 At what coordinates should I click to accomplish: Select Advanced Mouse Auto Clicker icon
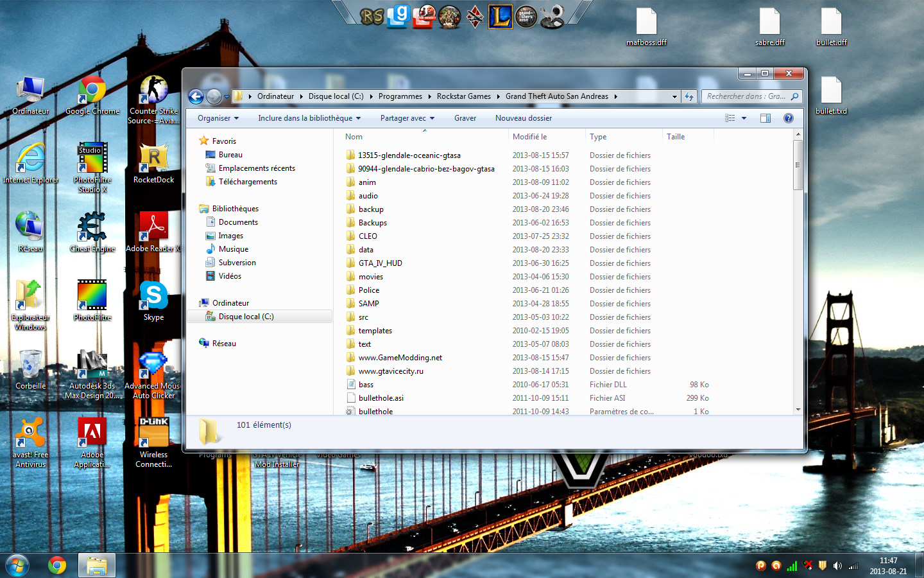[x=154, y=374]
